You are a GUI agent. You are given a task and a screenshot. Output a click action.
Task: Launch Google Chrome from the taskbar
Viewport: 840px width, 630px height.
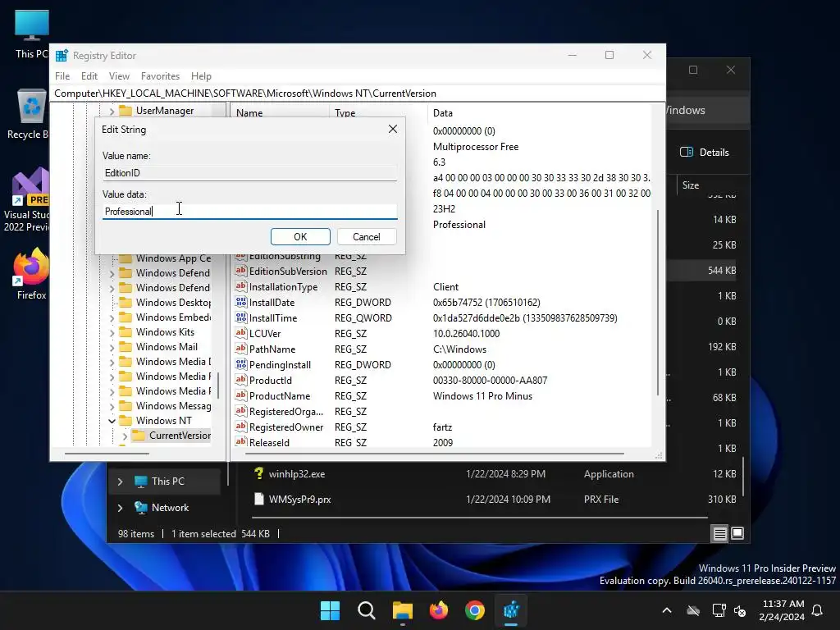[475, 610]
